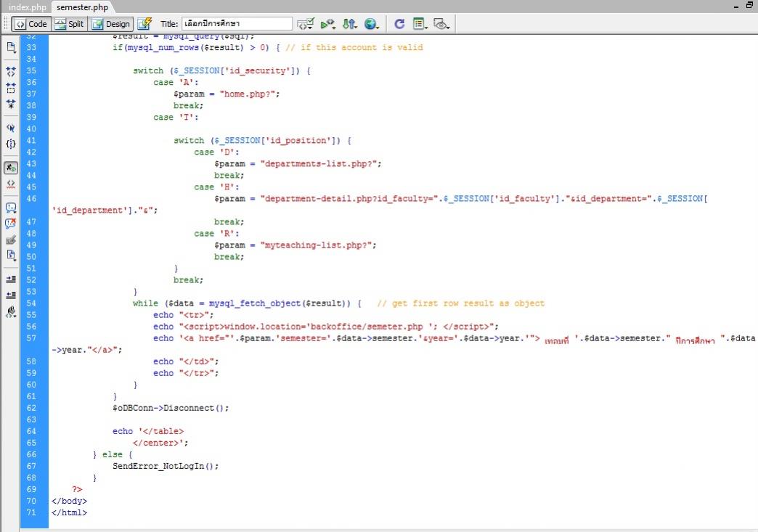
Task: Toggle Line Numbers display
Action: [x=11, y=168]
